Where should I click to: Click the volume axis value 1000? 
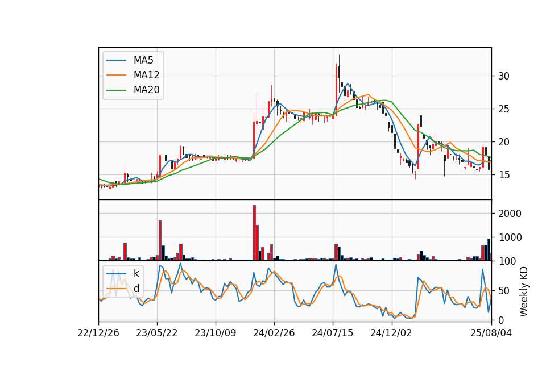pyautogui.click(x=510, y=237)
